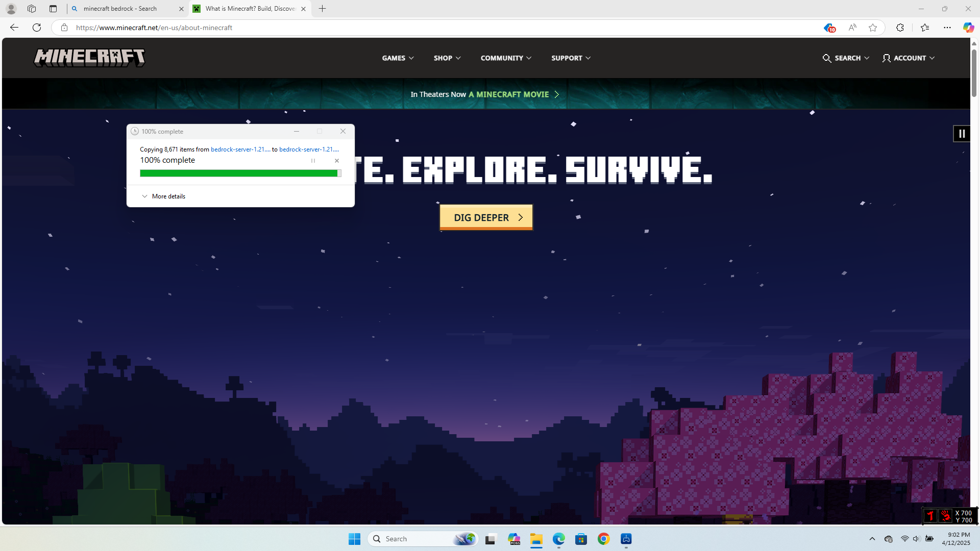This screenshot has height=551, width=980.
Task: Open the shopping coupons icon with badge
Action: click(x=829, y=28)
